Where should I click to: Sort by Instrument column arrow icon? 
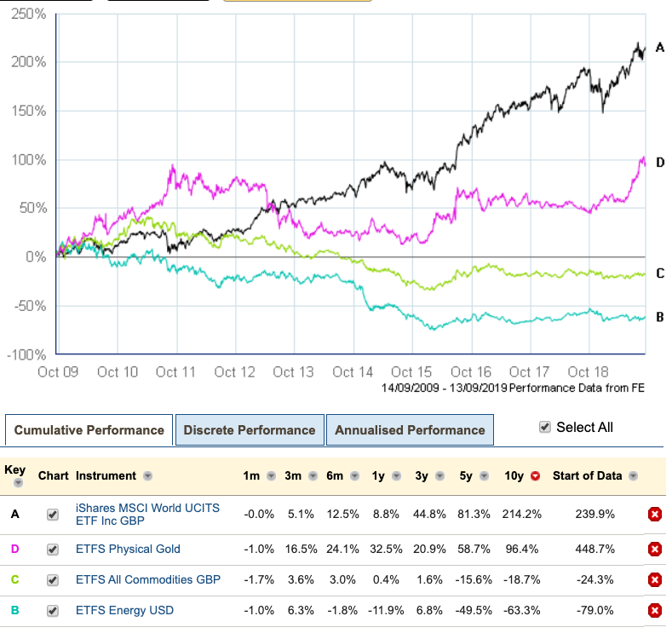[147, 476]
